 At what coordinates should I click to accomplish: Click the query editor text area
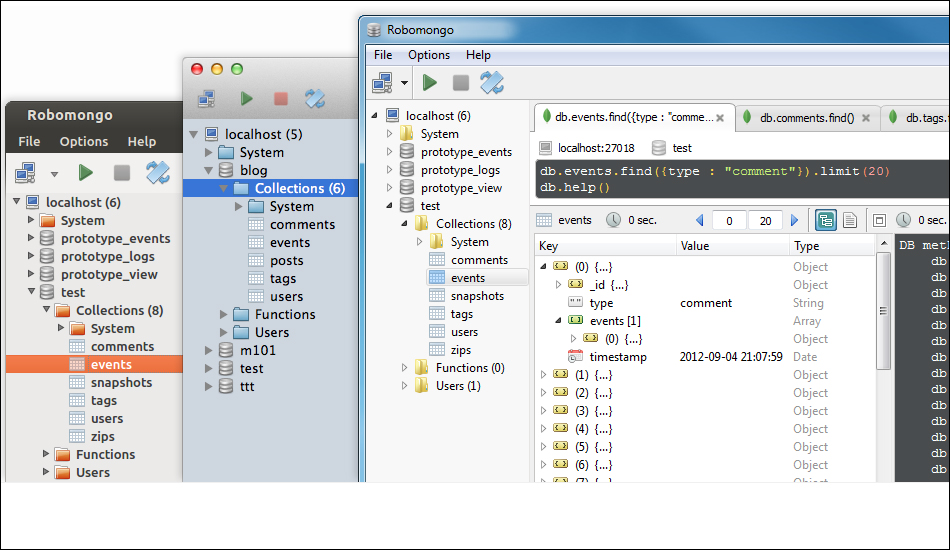click(x=742, y=179)
